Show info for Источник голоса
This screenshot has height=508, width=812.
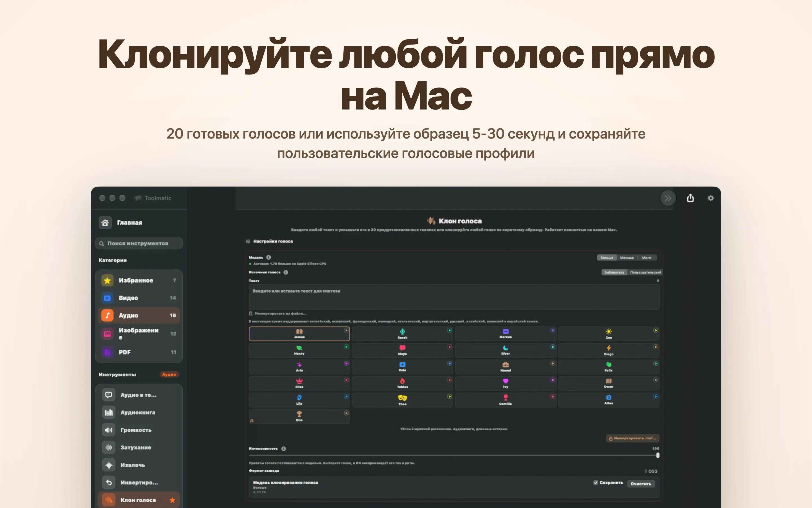pos(286,272)
